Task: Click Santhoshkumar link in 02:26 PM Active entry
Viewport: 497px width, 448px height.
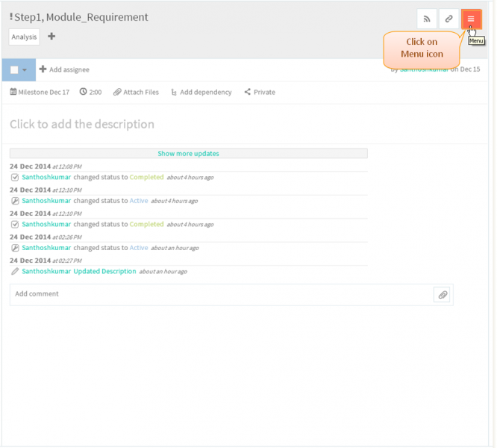Action: (x=46, y=248)
